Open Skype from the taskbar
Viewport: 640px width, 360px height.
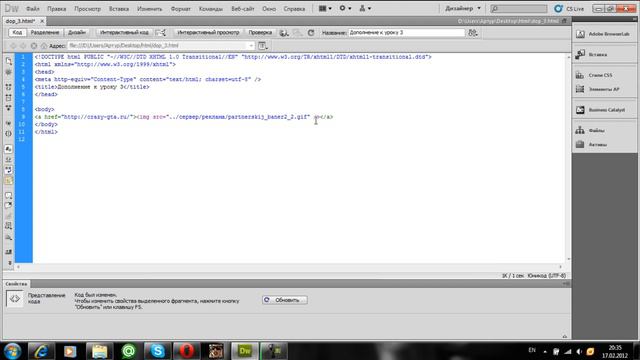[158, 351]
